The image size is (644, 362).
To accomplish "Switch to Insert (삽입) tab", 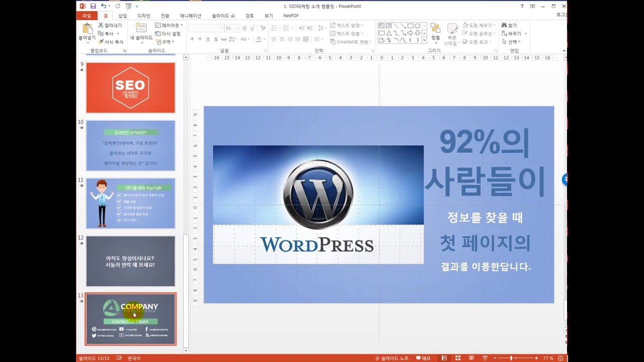I will pos(123,16).
